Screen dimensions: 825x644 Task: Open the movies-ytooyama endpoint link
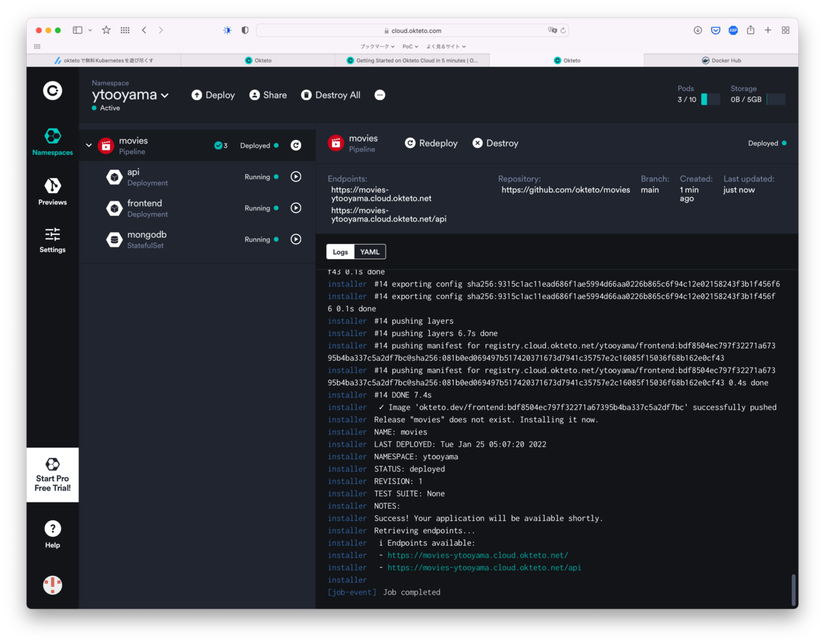tap(381, 194)
